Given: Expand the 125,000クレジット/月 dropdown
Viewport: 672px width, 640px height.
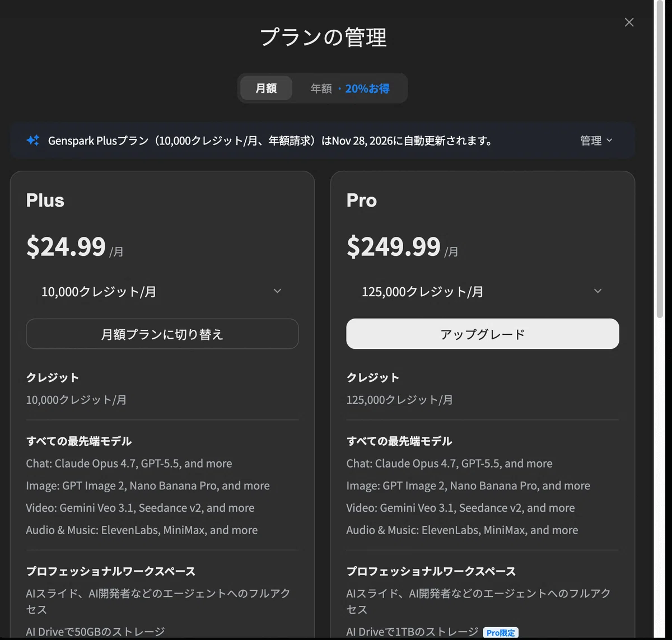Looking at the screenshot, I should click(483, 291).
